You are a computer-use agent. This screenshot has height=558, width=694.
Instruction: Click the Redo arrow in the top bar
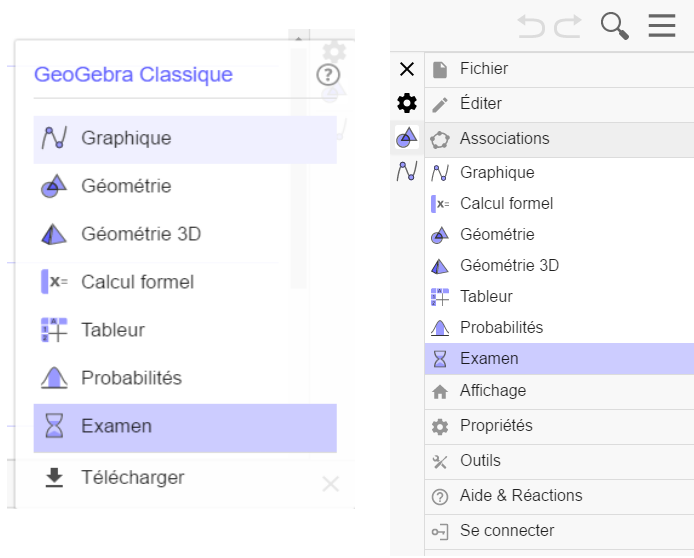click(x=567, y=26)
